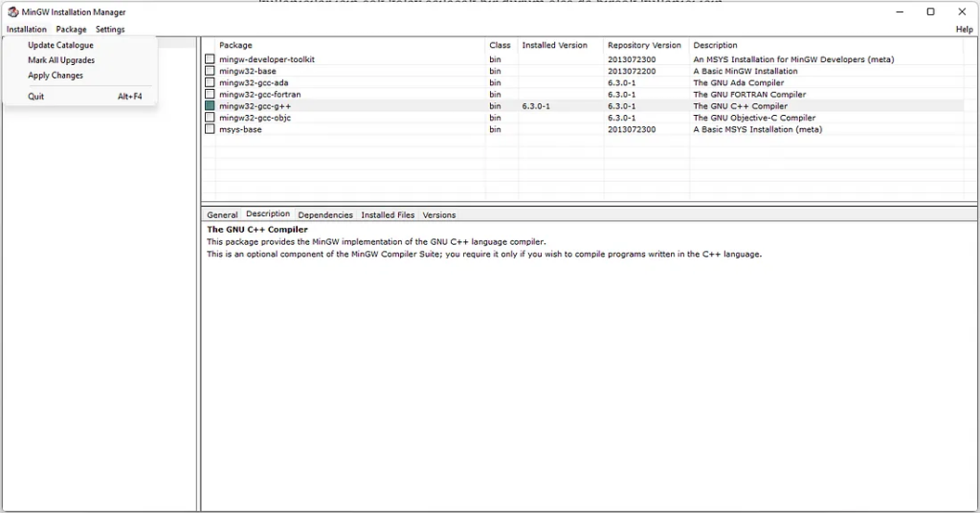The width and height of the screenshot is (980, 513).
Task: Choose Mark All Upgrades menu entry
Action: [61, 60]
